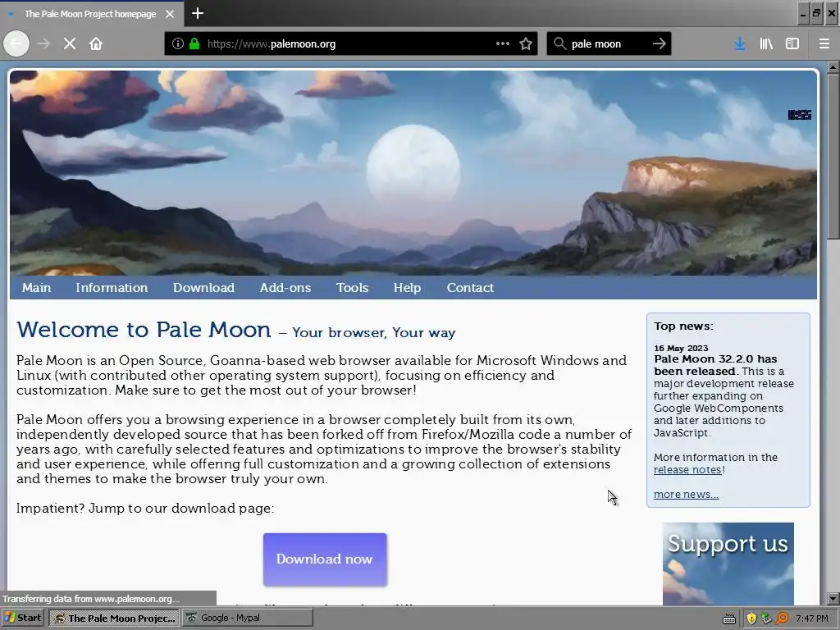Image resolution: width=840 pixels, height=630 pixels.
Task: Click the moon banner image
Action: click(x=413, y=172)
